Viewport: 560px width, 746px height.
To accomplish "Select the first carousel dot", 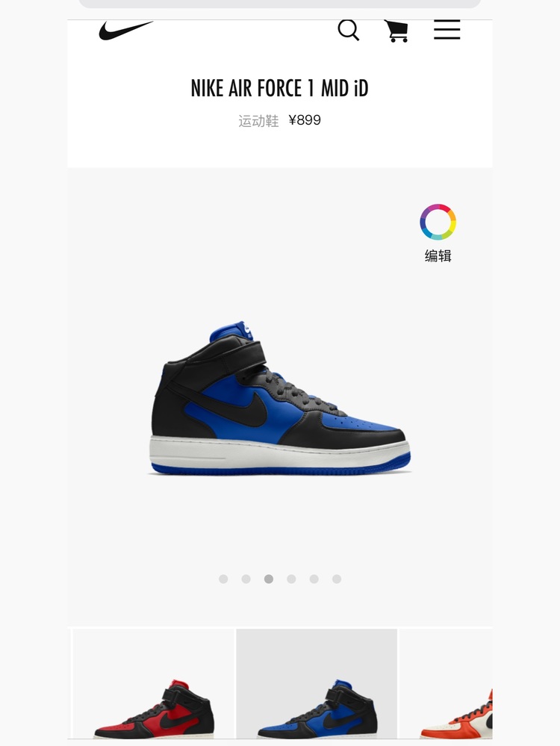I will [223, 579].
